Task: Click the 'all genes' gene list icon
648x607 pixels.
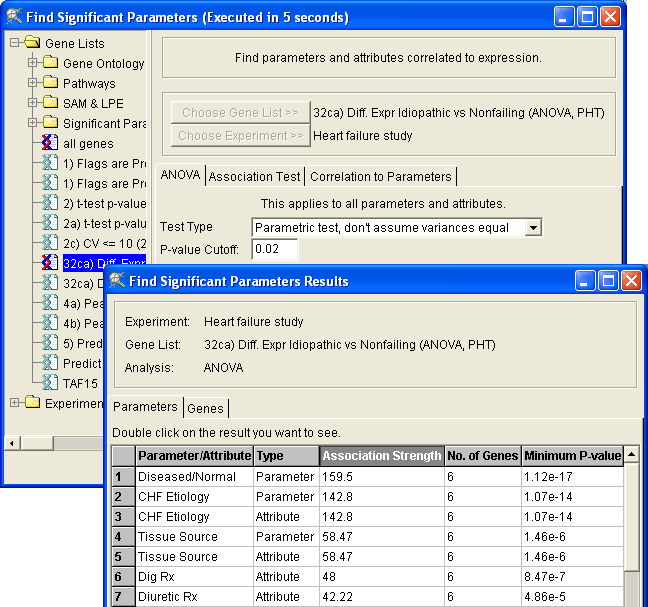Action: (x=50, y=144)
